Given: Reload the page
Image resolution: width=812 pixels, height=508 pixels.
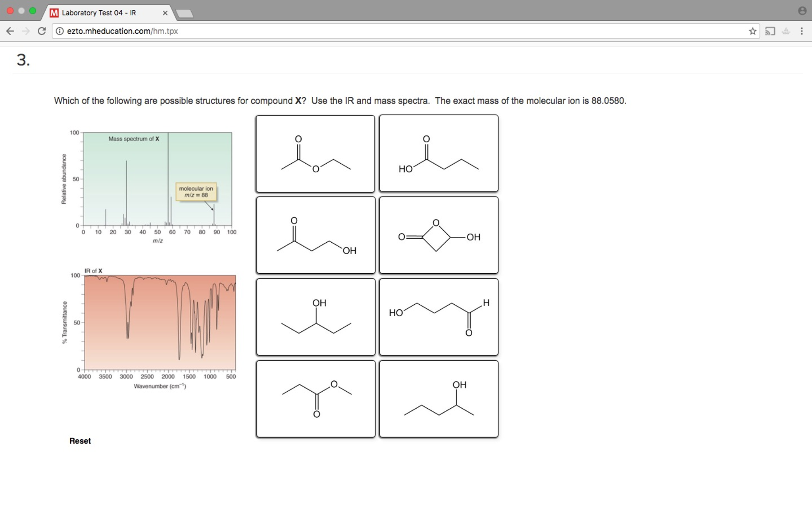Looking at the screenshot, I should pyautogui.click(x=42, y=31).
